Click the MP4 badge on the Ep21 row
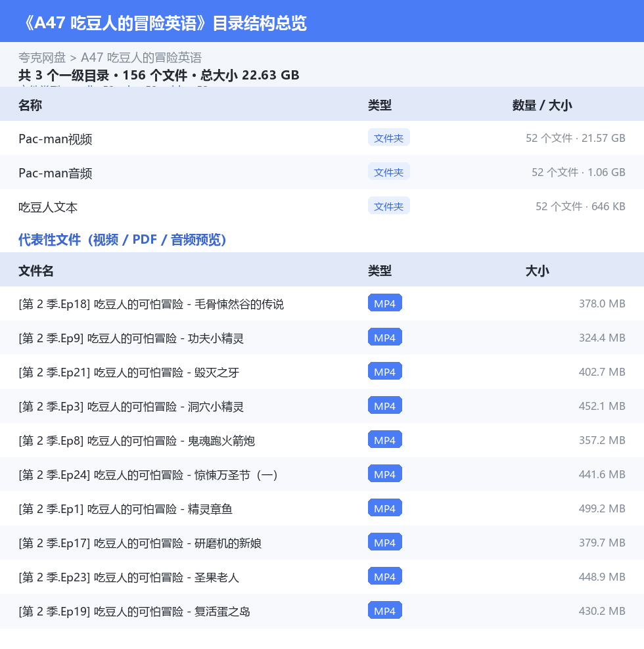644x649 pixels. tap(384, 372)
